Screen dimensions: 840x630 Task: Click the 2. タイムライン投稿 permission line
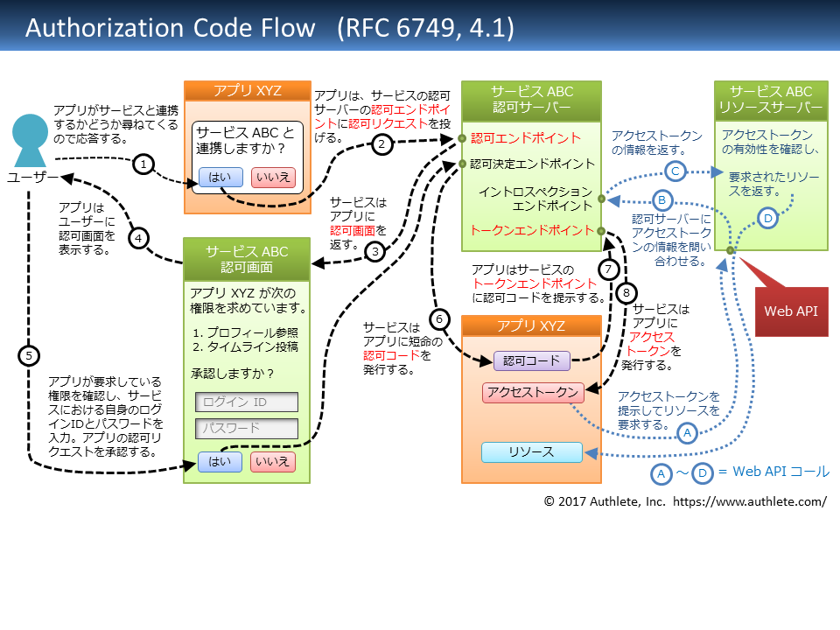point(245,347)
